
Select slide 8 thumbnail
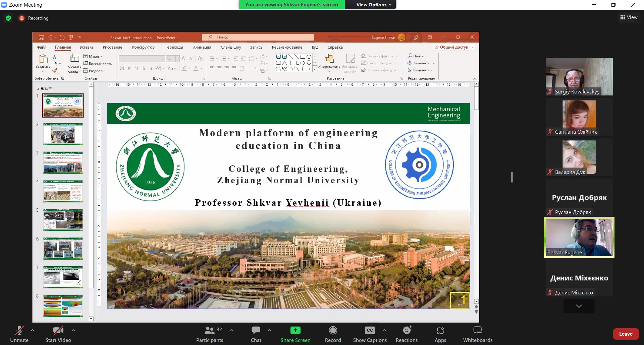click(63, 305)
